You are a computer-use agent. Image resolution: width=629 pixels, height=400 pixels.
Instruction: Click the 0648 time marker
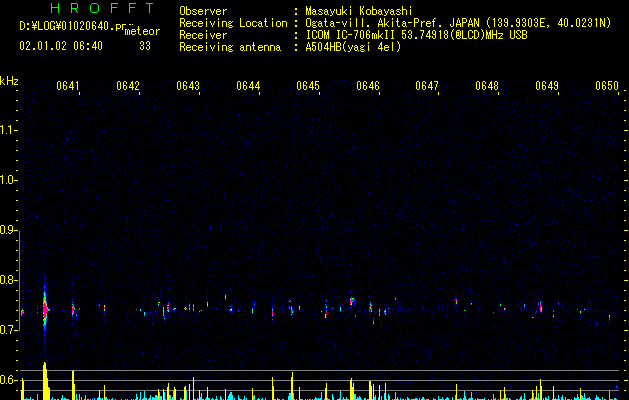pos(487,86)
